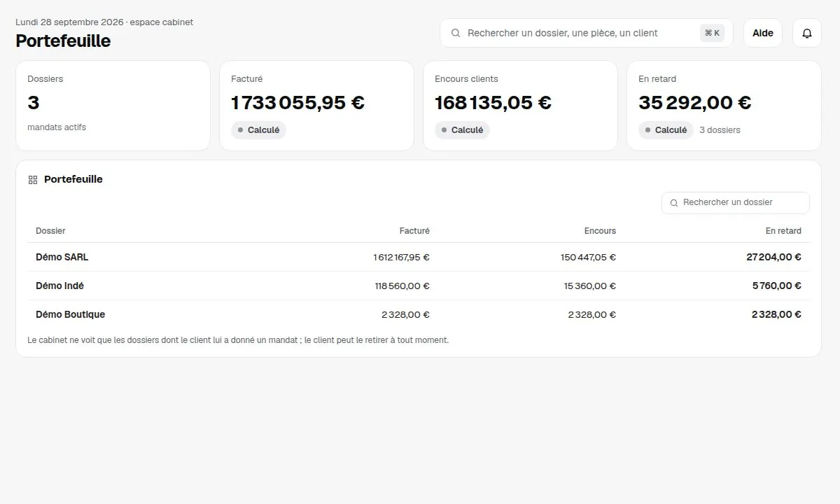840x504 pixels.
Task: Open the notifications bell
Action: tap(807, 33)
